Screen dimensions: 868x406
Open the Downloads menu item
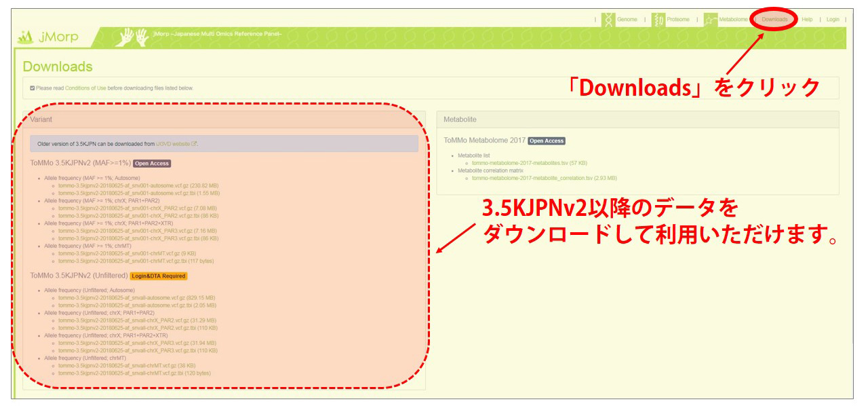pos(774,20)
